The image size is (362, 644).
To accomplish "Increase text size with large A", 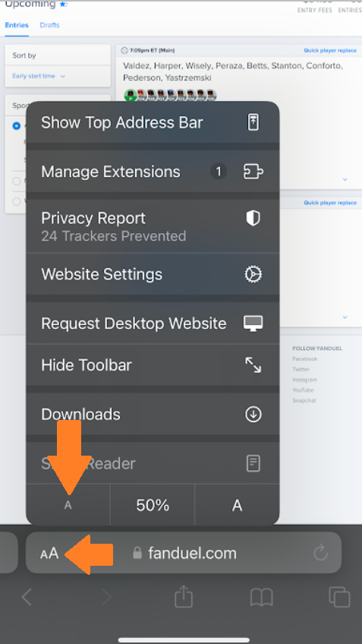I will [238, 505].
